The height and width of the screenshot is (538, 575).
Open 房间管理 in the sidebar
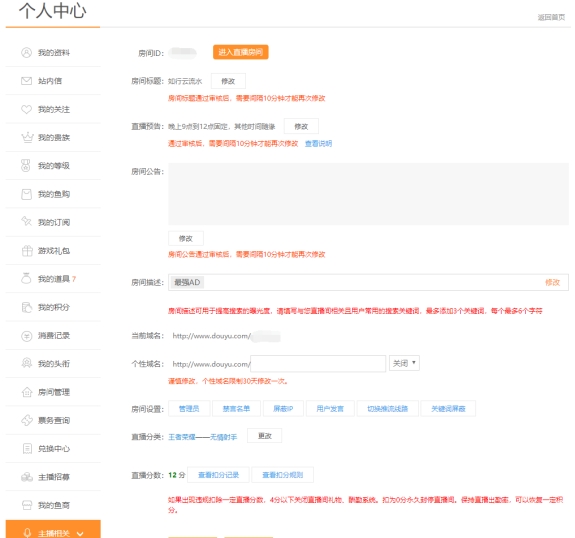point(53,392)
